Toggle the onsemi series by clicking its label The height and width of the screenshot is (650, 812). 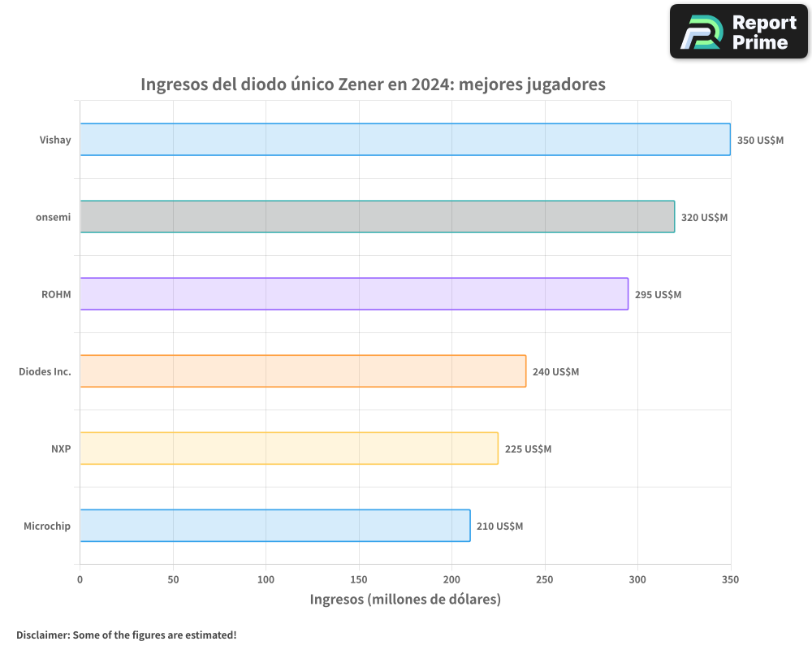tap(53, 217)
